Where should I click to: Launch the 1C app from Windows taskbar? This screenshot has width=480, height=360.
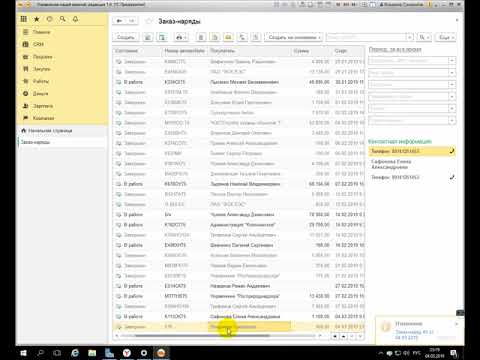tap(161, 353)
